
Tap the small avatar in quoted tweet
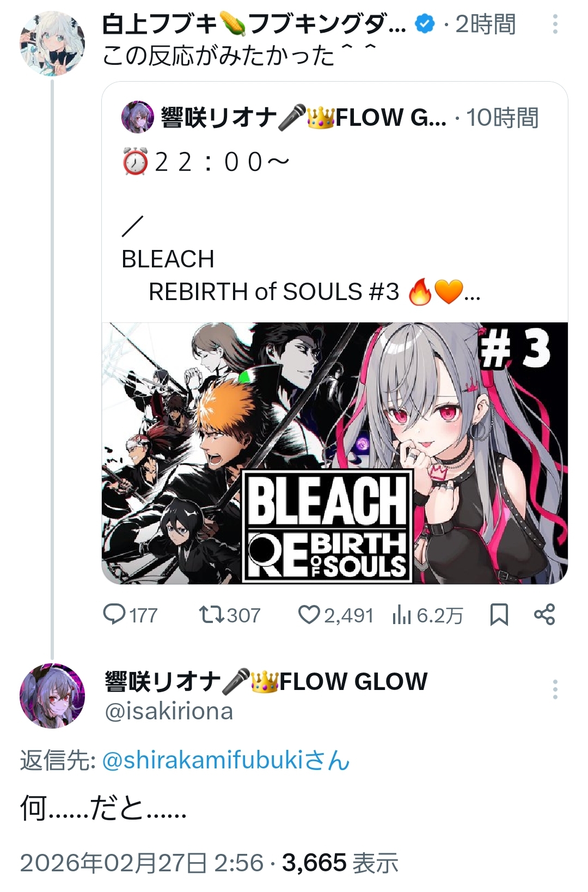pyautogui.click(x=137, y=117)
